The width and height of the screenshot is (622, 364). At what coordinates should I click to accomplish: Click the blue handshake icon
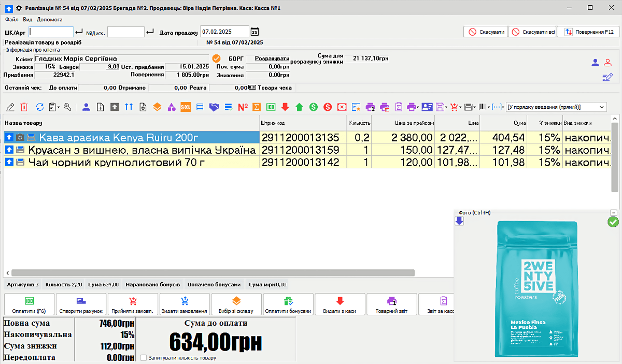[x=214, y=107]
